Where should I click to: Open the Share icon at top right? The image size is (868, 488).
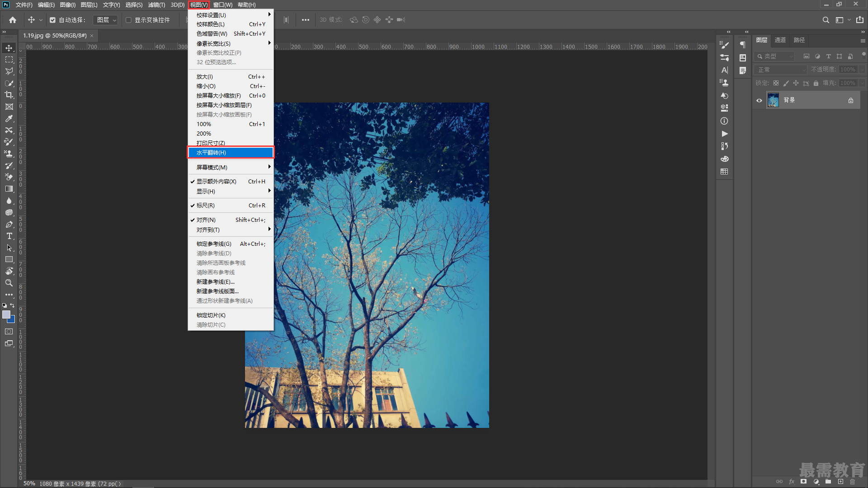(859, 20)
